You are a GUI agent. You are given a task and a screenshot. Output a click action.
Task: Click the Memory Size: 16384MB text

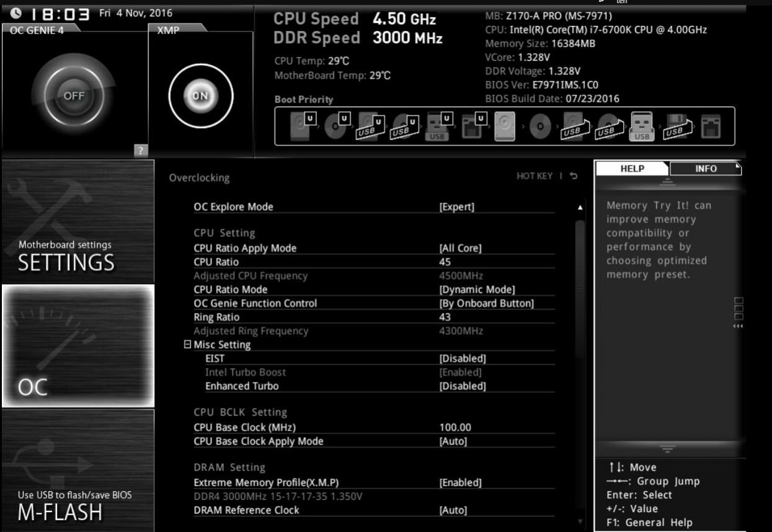[x=540, y=43]
